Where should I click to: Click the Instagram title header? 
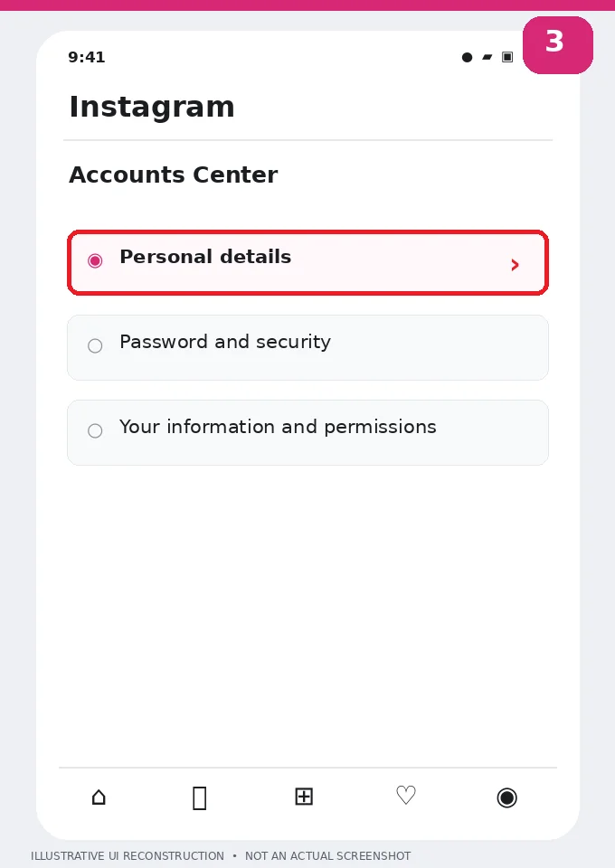152,107
